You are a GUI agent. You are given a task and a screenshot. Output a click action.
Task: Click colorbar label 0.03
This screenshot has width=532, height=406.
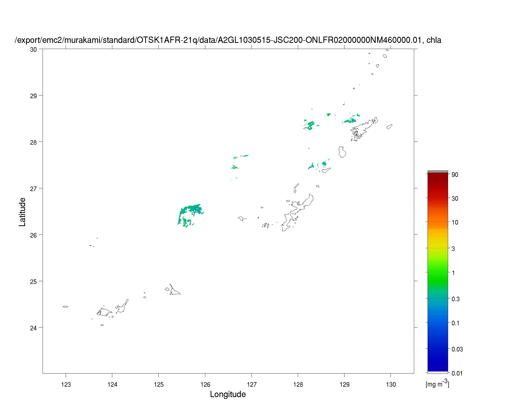click(x=457, y=349)
